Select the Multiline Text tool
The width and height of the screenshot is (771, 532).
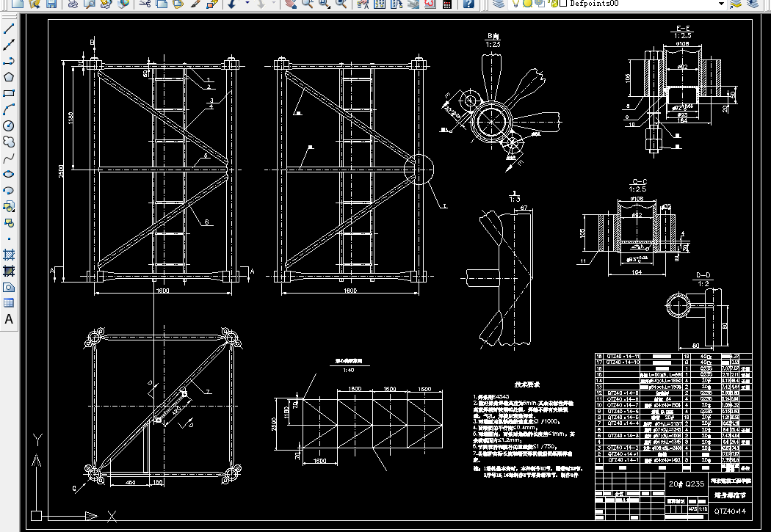point(8,319)
